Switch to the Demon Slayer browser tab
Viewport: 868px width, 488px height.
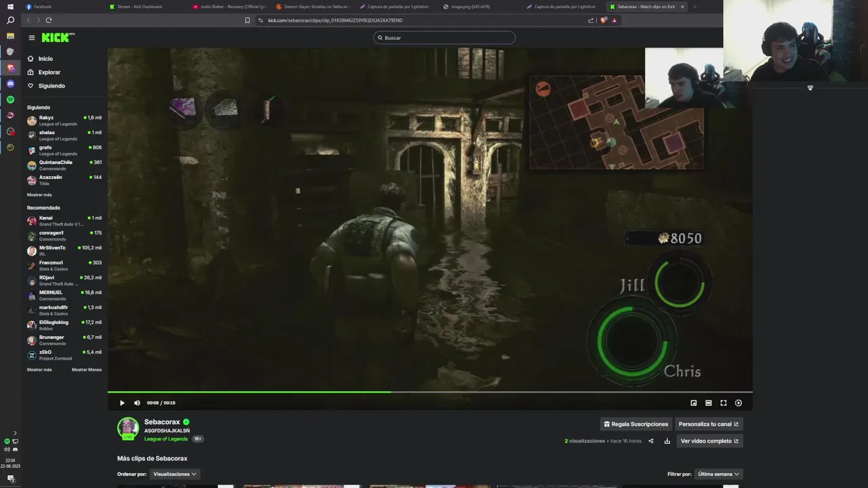tap(313, 7)
